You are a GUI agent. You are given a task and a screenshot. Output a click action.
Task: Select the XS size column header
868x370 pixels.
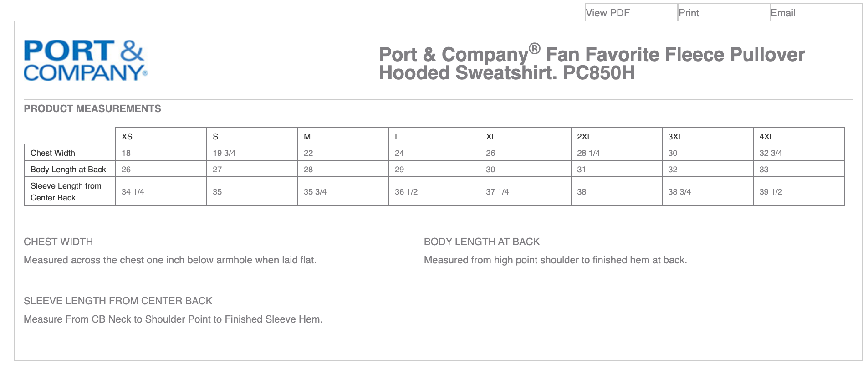pyautogui.click(x=127, y=136)
